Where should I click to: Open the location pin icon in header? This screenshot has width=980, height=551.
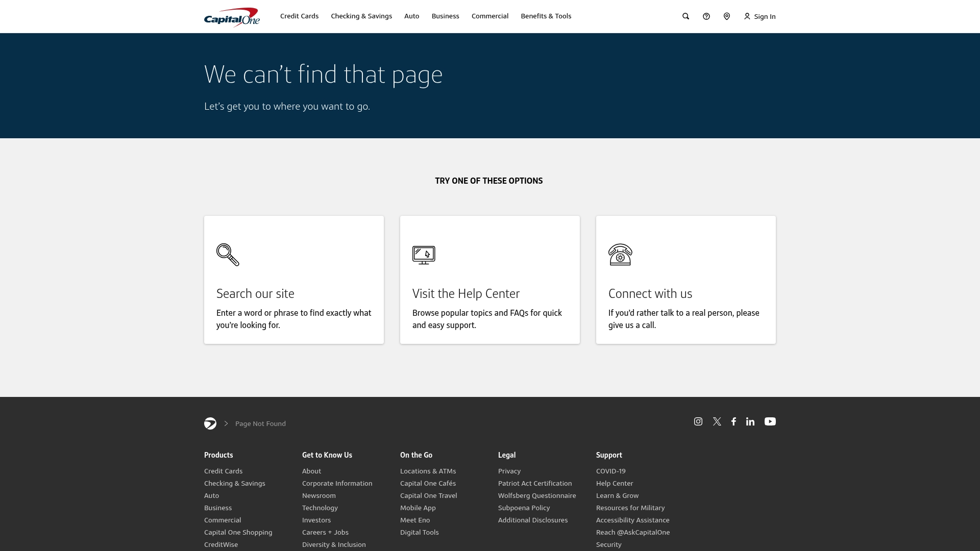pyautogui.click(x=726, y=16)
